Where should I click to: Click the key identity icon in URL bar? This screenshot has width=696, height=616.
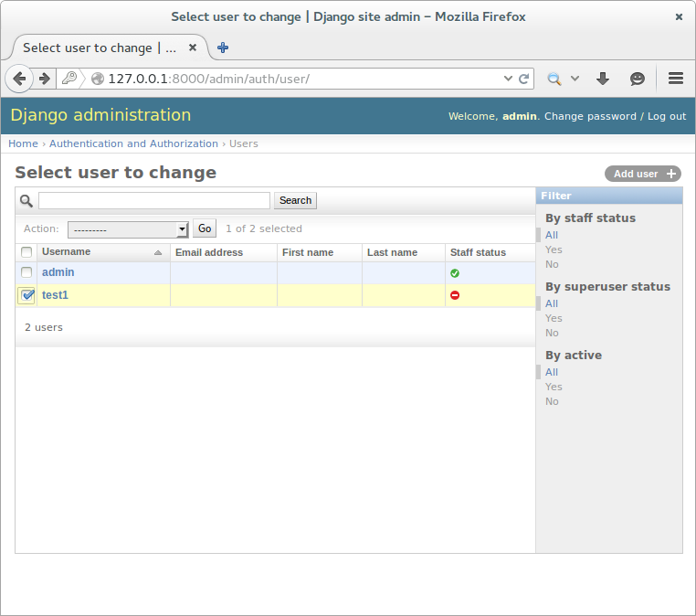tap(69, 79)
